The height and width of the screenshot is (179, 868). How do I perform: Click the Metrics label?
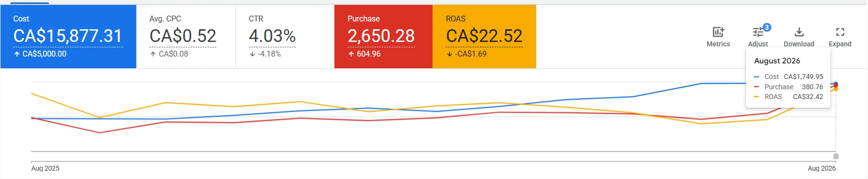click(x=718, y=44)
